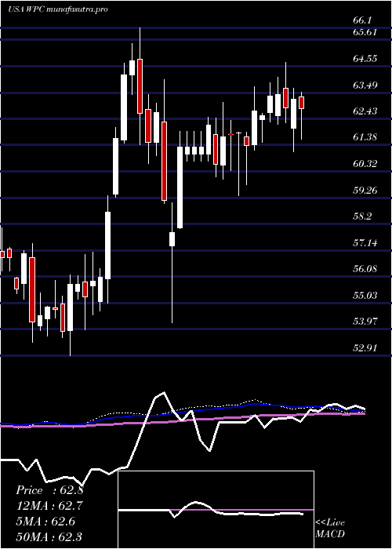Click the 58.2 price axis label

[363, 216]
